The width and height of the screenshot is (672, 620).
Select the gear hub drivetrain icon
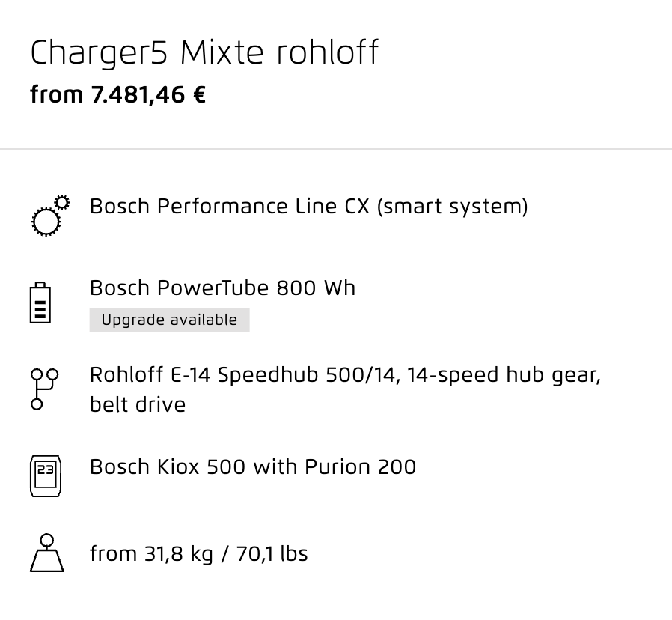click(44, 389)
